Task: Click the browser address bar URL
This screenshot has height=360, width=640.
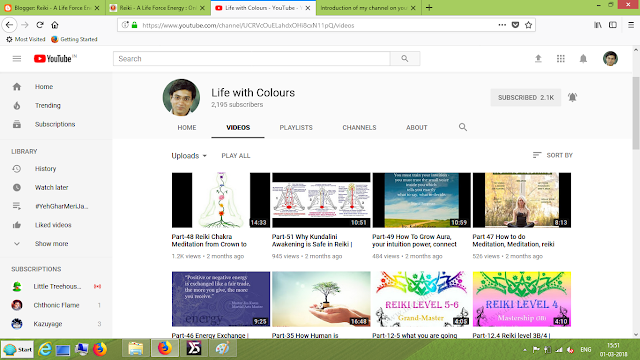Action: (248, 25)
